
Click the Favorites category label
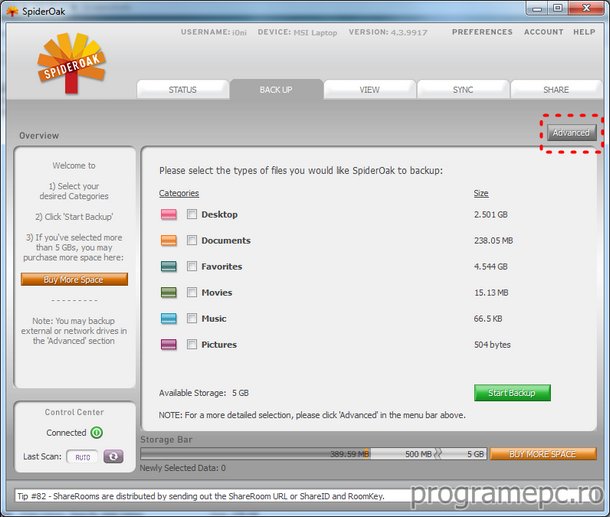pos(221,267)
